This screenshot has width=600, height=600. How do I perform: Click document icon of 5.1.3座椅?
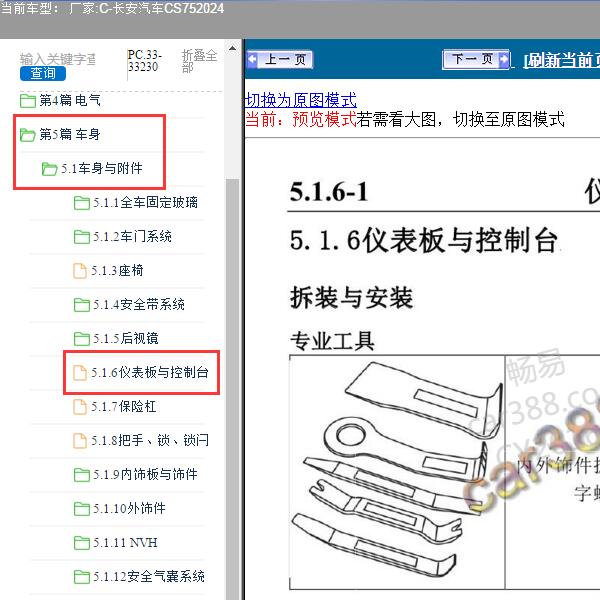click(x=80, y=271)
